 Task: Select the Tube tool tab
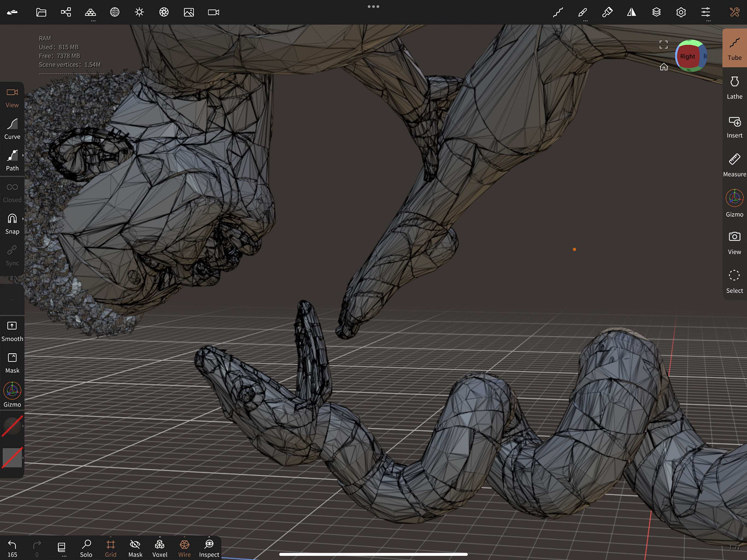tap(734, 49)
